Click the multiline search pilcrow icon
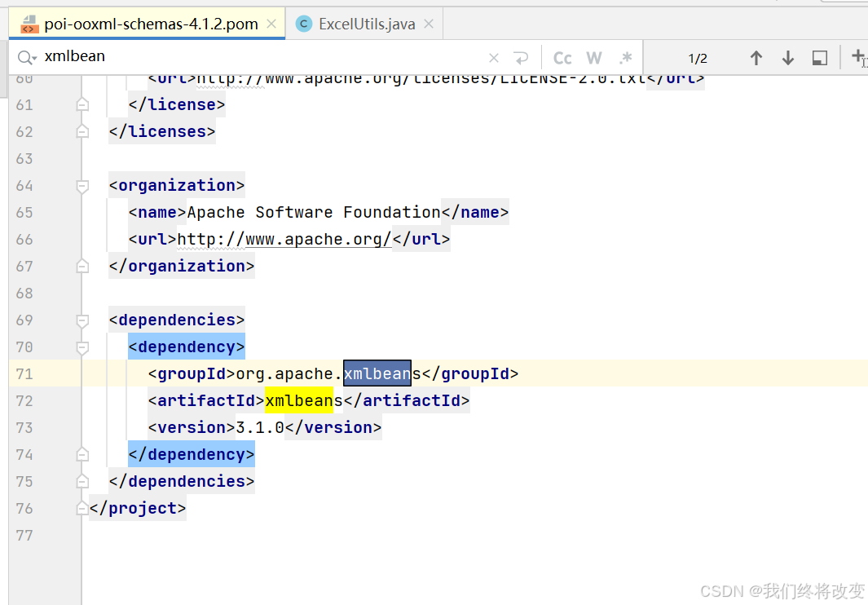The width and height of the screenshot is (868, 605). tap(520, 57)
